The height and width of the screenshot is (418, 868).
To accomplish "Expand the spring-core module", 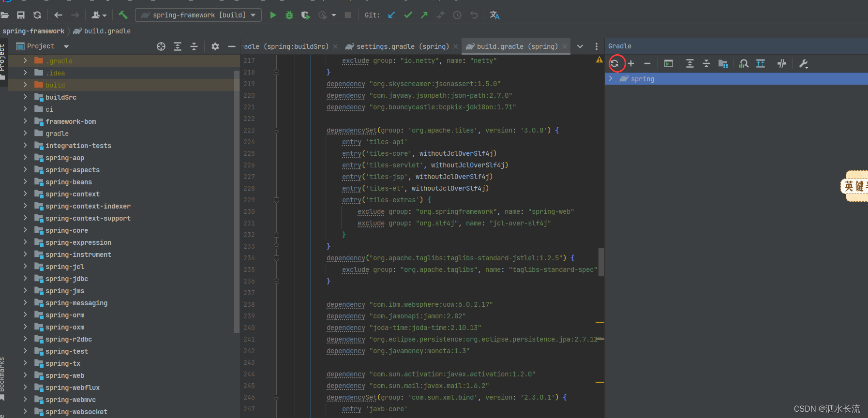I will (25, 230).
